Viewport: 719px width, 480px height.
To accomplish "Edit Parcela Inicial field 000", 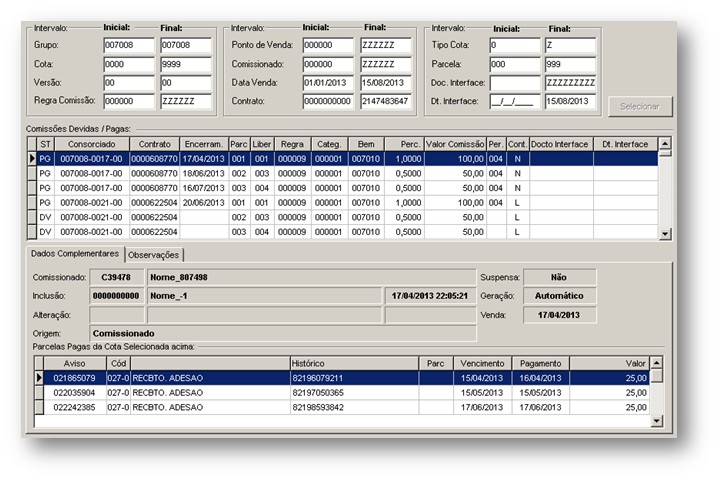I will point(515,64).
